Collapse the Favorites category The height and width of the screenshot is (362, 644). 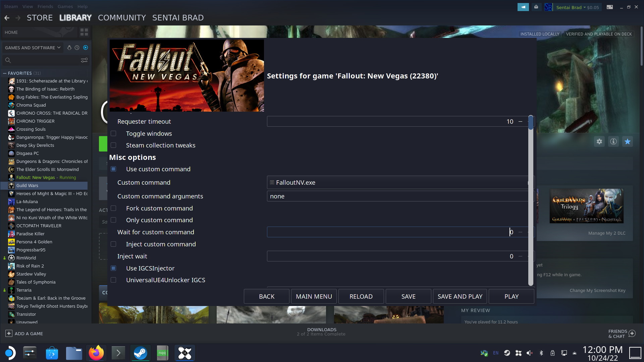tap(5, 73)
